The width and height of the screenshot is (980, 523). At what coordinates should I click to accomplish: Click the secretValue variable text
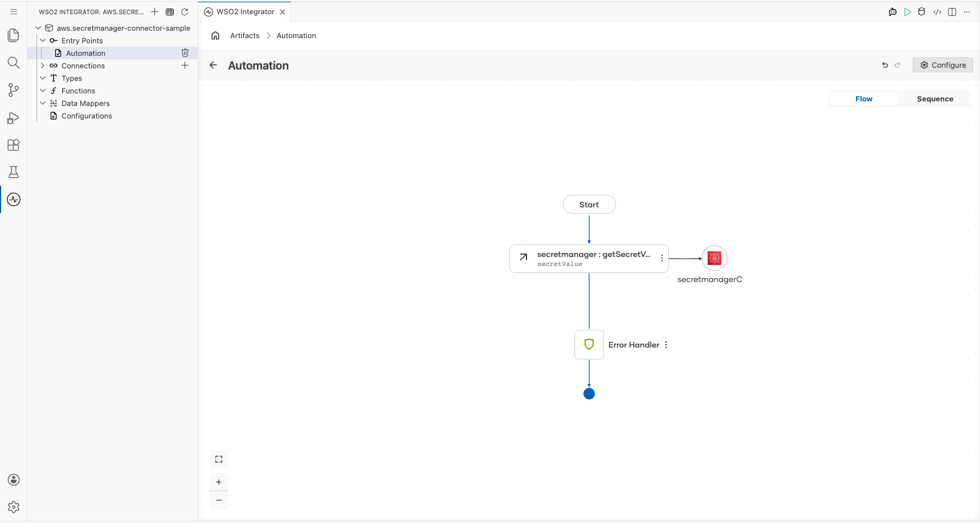point(560,264)
